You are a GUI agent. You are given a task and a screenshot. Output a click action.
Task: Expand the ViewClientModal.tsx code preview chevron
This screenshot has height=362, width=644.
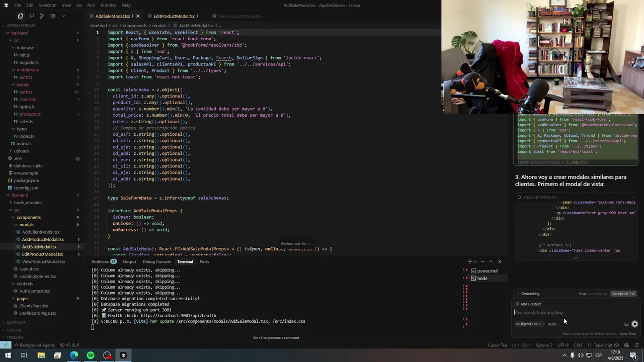576,258
